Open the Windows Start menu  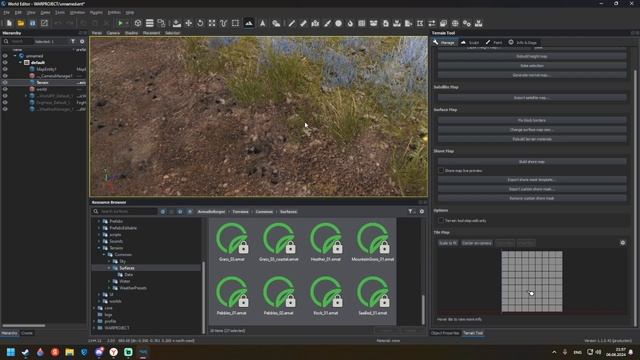tap(11, 352)
